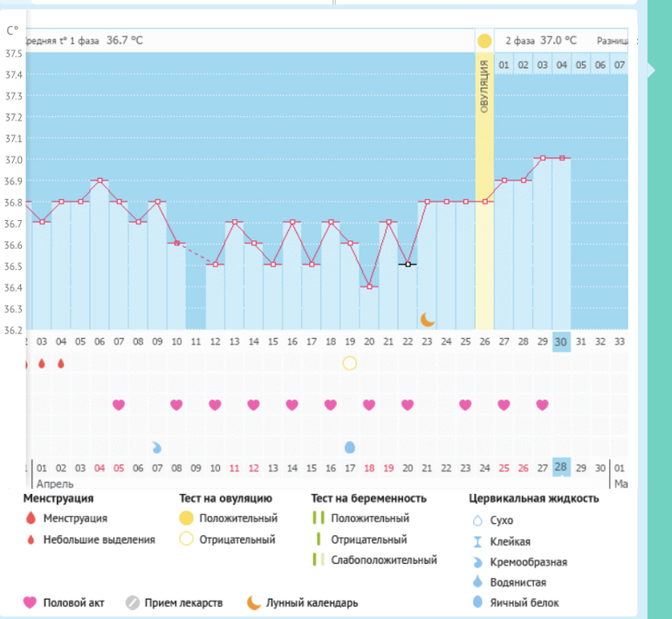672x619 pixels.
Task: Select the 37.0 temperature point on day 29
Action: 542,158
